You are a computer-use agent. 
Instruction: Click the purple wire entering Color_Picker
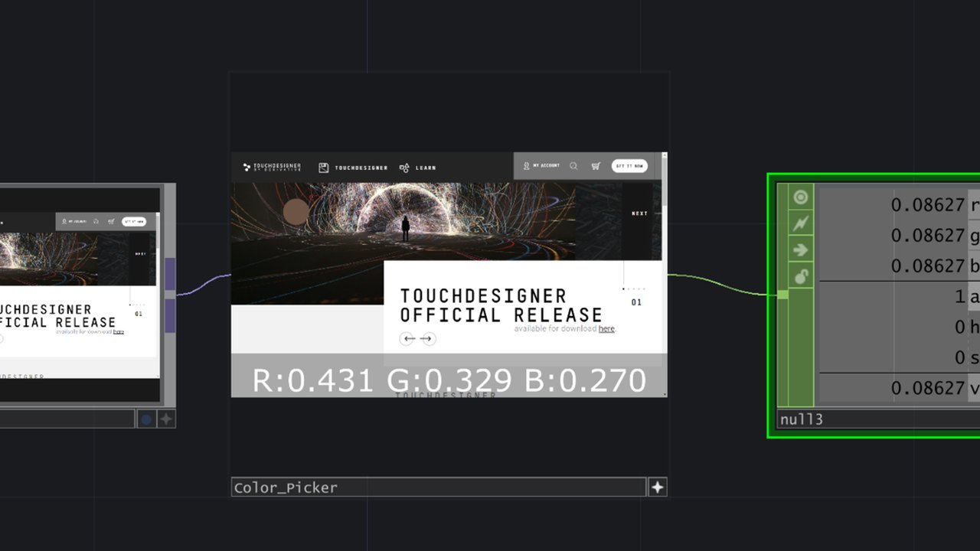205,284
